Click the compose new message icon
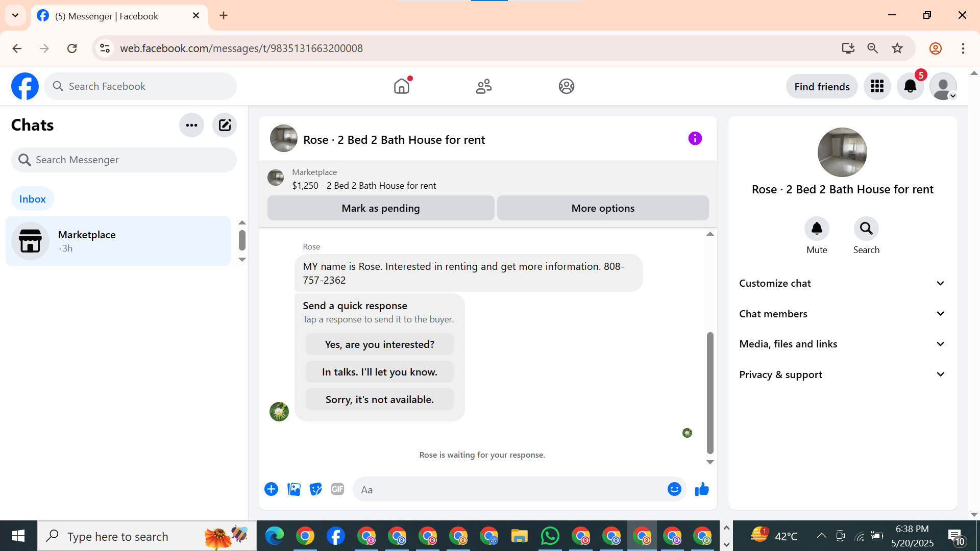 (x=225, y=125)
